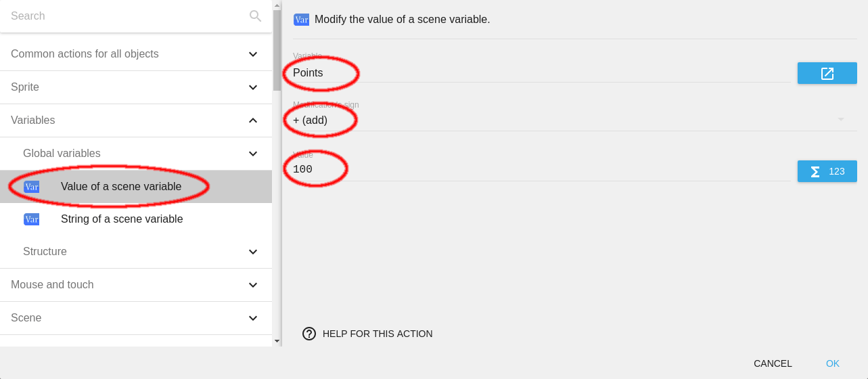Click the Variable name field containing Points
The image size is (868, 379).
point(541,73)
